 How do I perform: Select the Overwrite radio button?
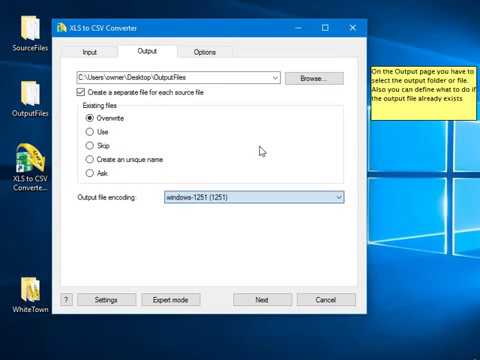click(x=105, y=118)
